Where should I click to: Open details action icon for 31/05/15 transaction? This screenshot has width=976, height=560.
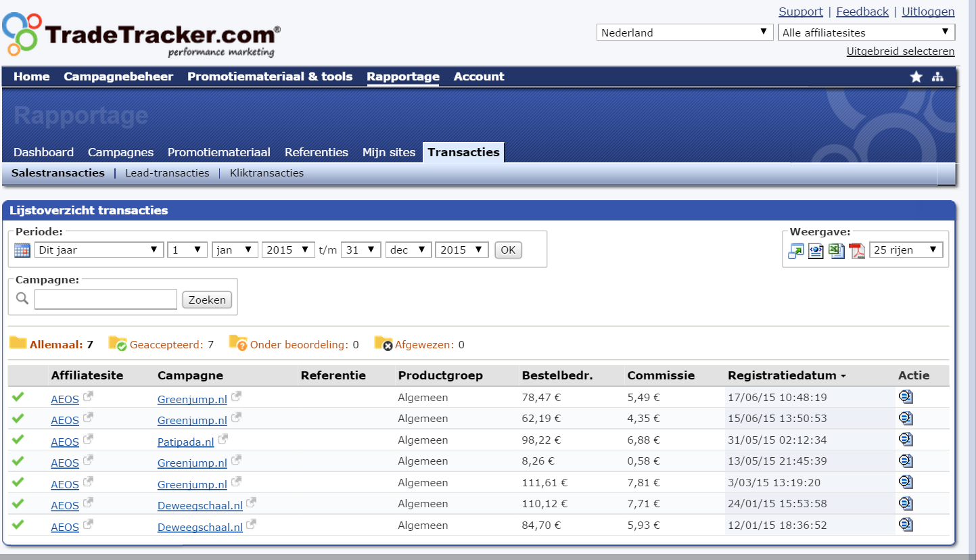pos(906,440)
